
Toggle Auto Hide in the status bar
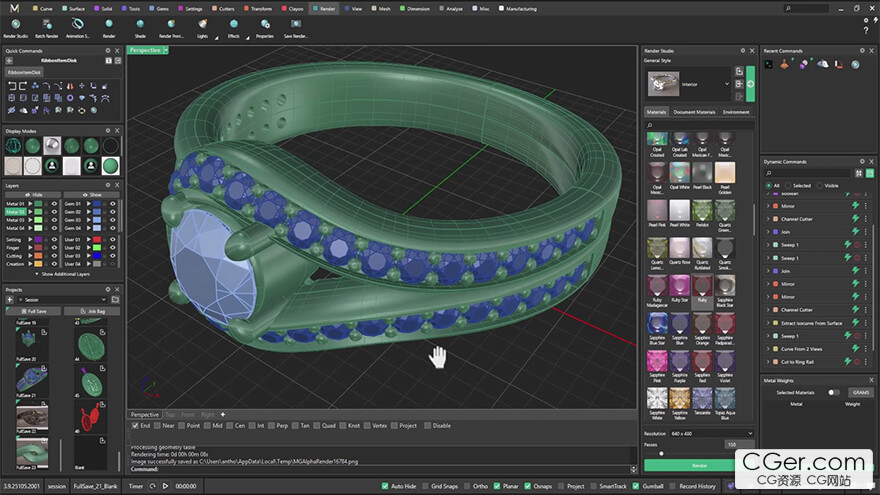385,486
